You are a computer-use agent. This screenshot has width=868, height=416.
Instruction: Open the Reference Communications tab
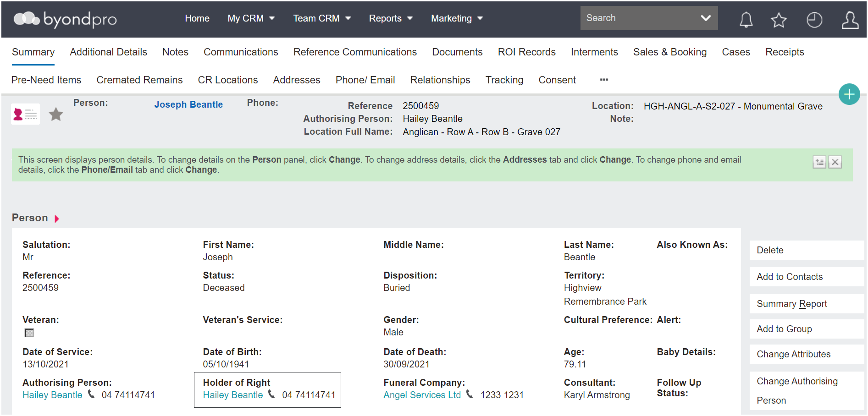point(355,52)
